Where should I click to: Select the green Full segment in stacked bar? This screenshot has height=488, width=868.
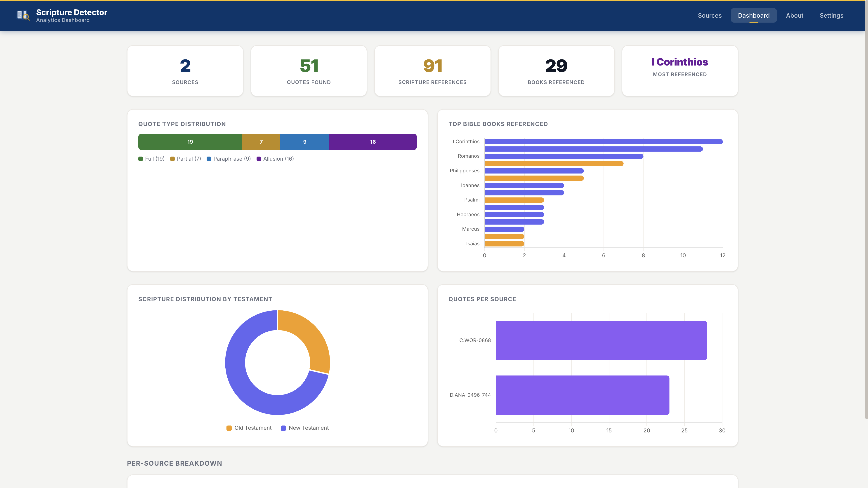tap(190, 142)
